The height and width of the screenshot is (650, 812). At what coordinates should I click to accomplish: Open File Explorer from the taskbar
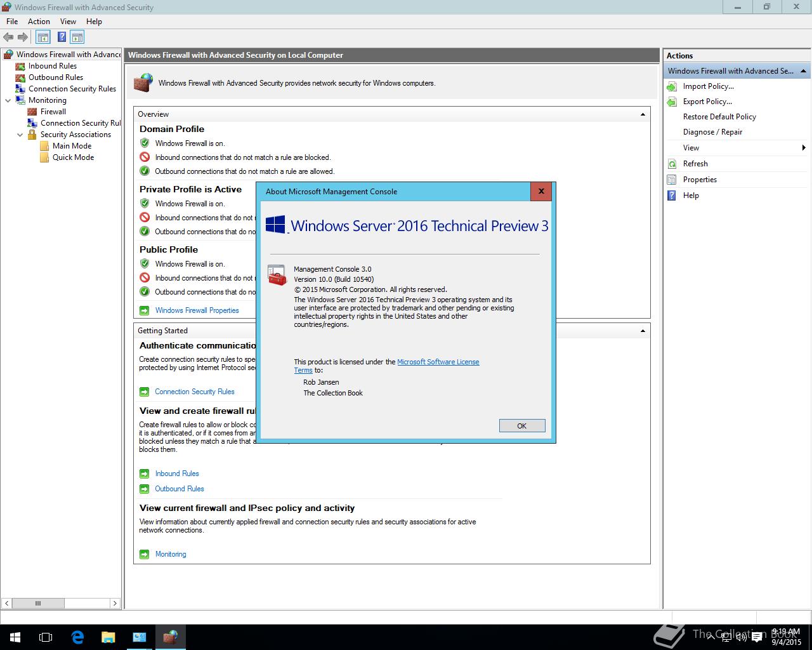pos(108,637)
